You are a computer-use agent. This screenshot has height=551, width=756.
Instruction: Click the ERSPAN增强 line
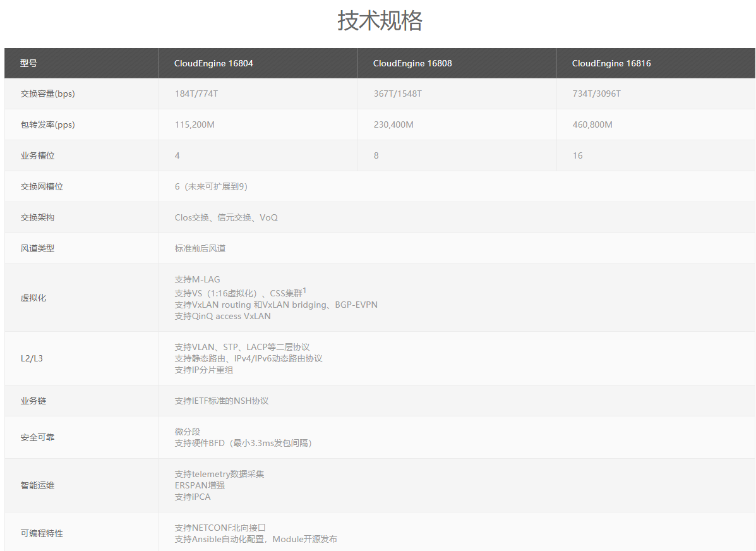pos(200,485)
